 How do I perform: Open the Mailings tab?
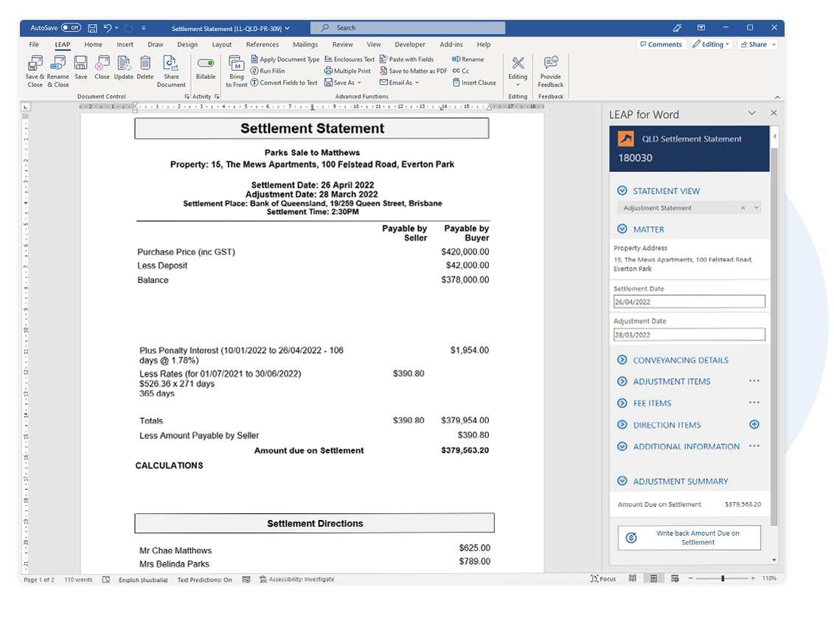[x=305, y=44]
